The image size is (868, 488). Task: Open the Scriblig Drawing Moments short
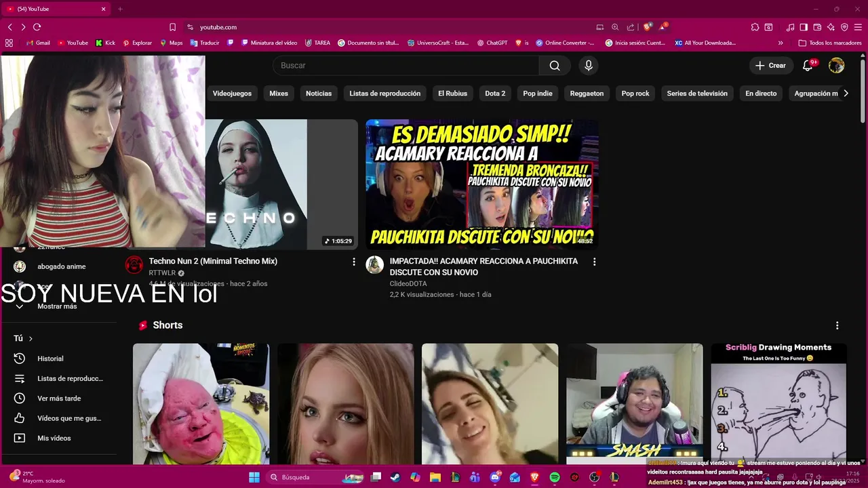pos(778,404)
